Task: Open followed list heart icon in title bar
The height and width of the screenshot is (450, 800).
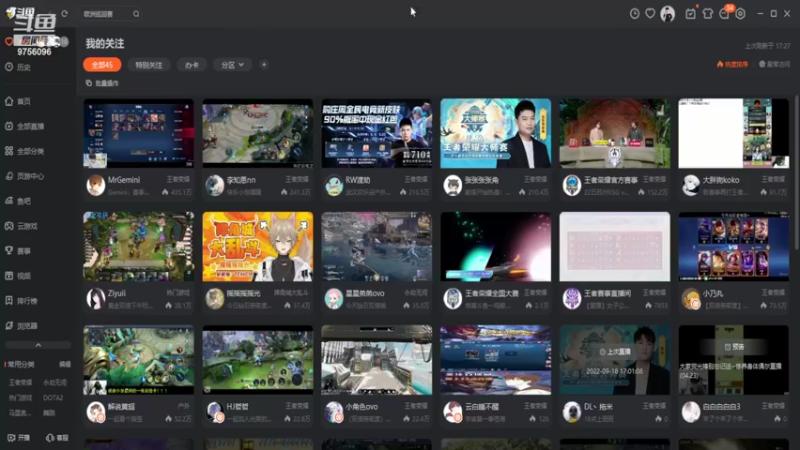Action: 650,14
